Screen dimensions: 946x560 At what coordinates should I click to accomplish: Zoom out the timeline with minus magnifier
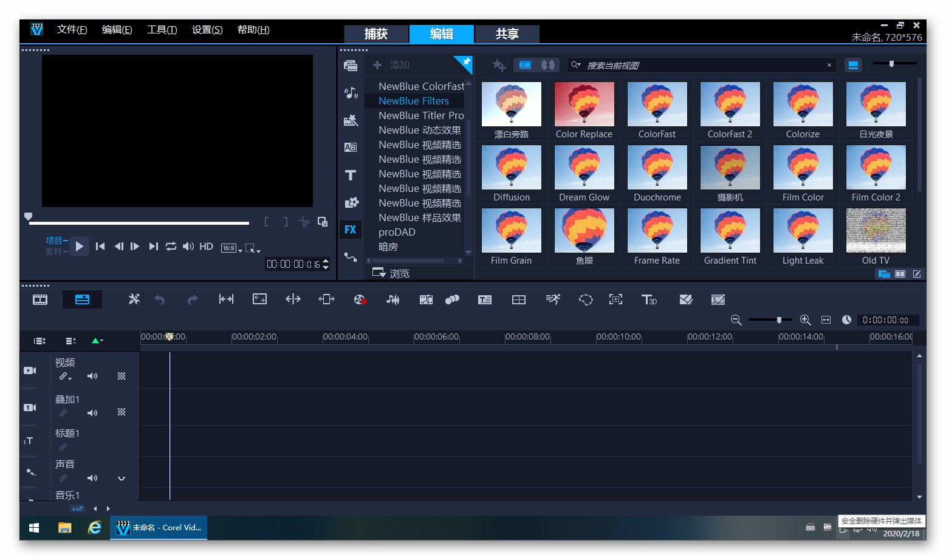point(736,320)
